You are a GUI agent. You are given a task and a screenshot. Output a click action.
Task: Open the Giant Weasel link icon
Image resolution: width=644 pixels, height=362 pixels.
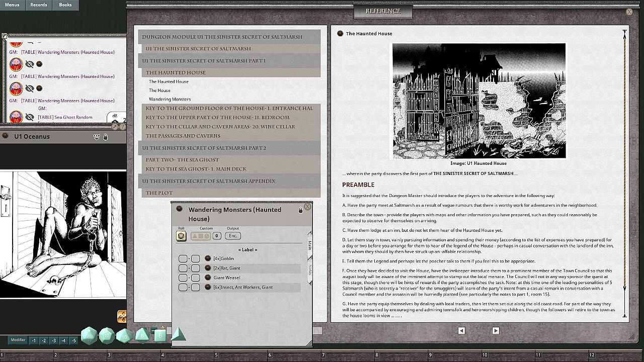pos(208,278)
